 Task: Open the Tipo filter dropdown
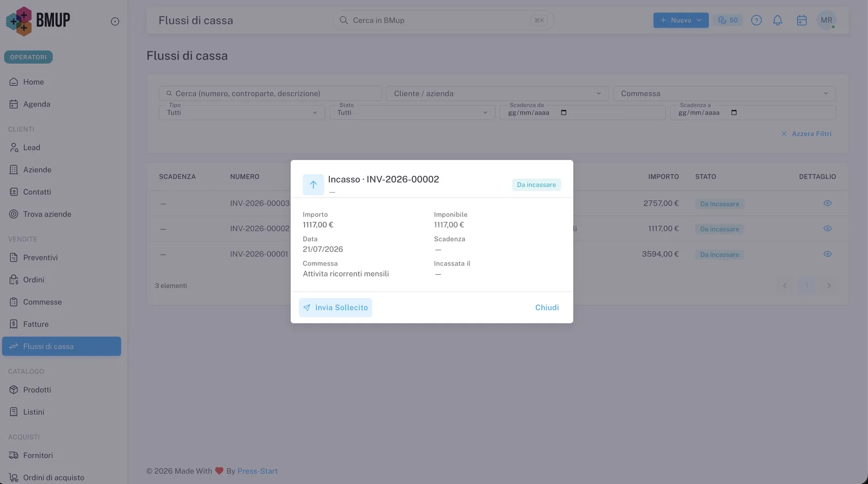(x=242, y=112)
